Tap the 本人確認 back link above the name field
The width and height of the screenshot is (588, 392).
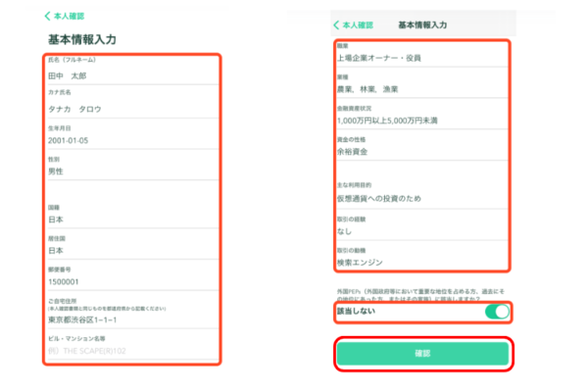click(x=69, y=17)
